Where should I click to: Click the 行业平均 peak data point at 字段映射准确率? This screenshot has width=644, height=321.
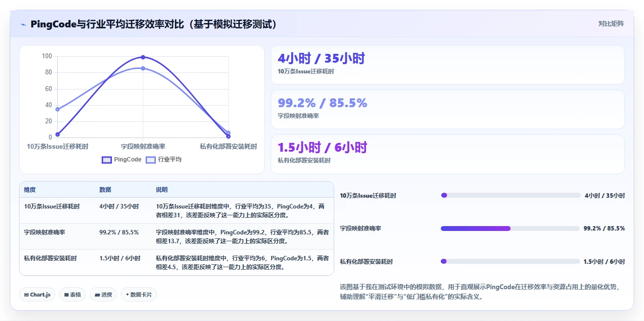point(143,69)
